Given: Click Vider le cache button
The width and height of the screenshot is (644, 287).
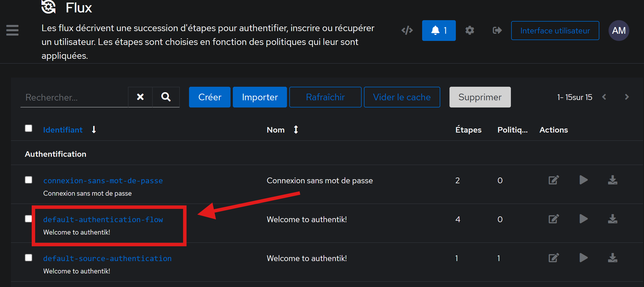Looking at the screenshot, I should [402, 97].
